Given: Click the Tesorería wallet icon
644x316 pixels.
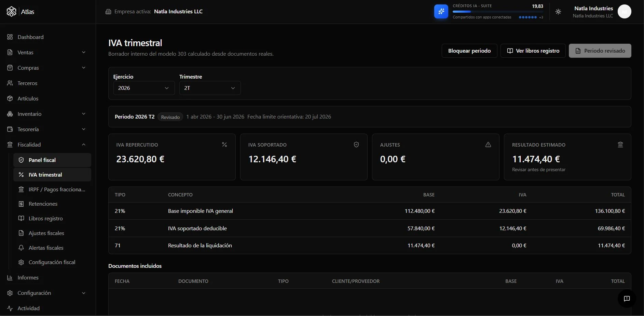Looking at the screenshot, I should 10,129.
